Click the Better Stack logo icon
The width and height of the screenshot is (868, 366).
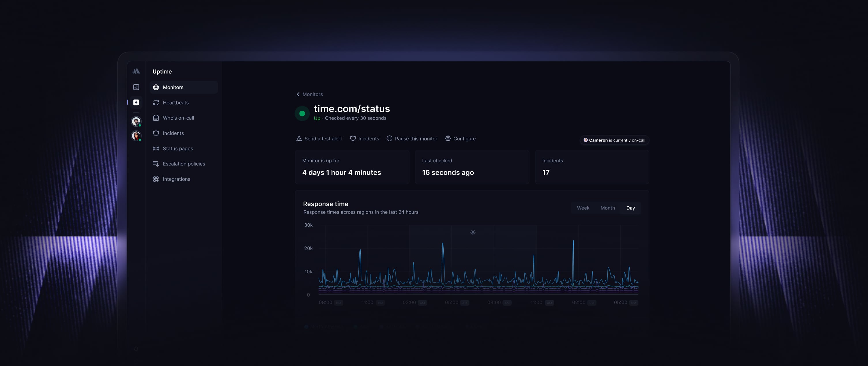pyautogui.click(x=136, y=71)
